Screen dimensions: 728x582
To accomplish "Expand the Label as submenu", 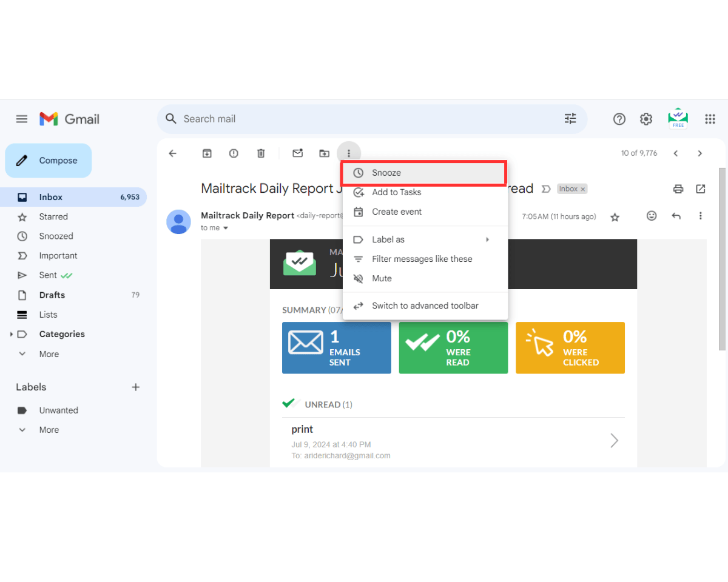I will coord(425,239).
